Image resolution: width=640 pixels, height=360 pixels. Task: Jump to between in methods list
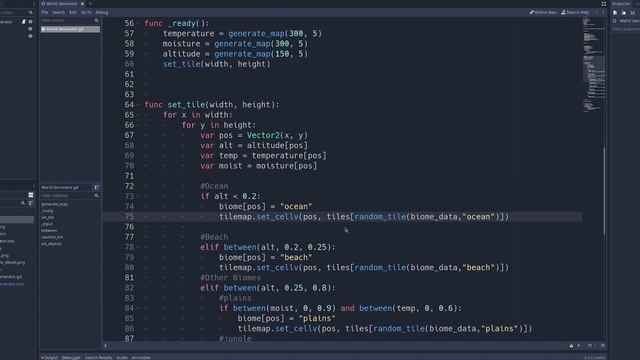pyautogui.click(x=49, y=231)
